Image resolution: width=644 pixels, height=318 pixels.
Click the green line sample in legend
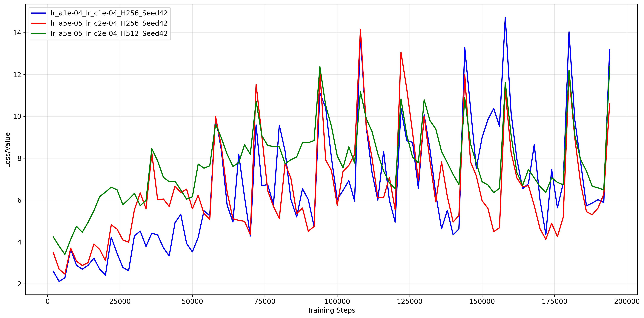38,33
